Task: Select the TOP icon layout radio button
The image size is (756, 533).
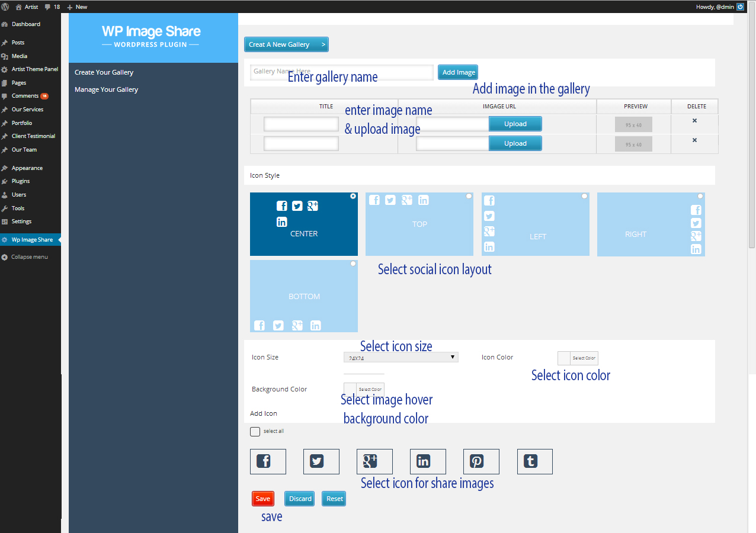Action: pyautogui.click(x=469, y=195)
